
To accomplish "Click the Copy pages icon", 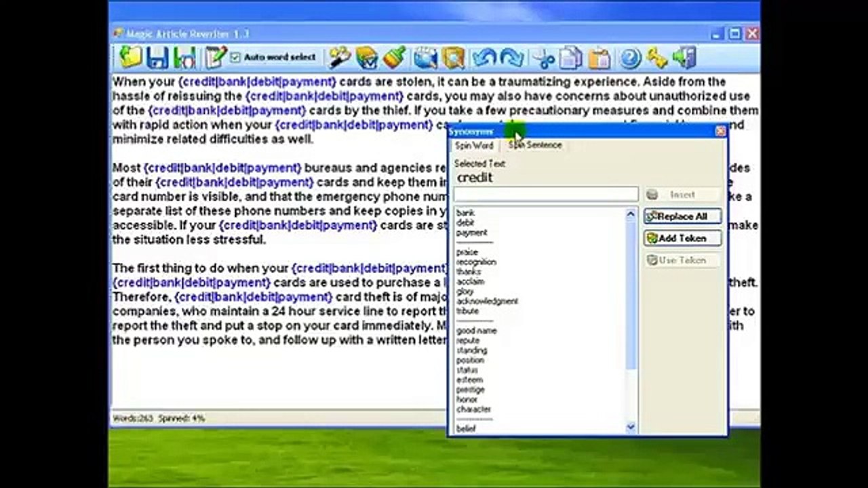I will 571,58.
